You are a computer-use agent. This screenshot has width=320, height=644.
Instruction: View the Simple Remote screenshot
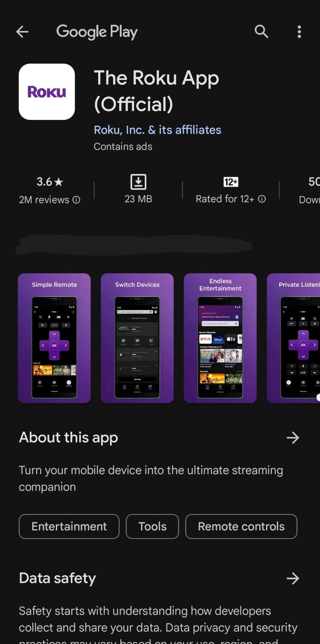(54, 338)
